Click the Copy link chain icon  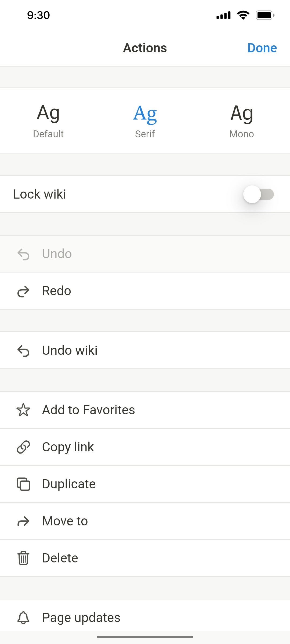click(x=24, y=447)
